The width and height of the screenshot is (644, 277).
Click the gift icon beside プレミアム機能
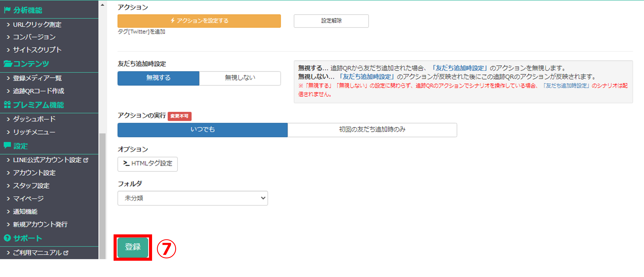pyautogui.click(x=7, y=105)
